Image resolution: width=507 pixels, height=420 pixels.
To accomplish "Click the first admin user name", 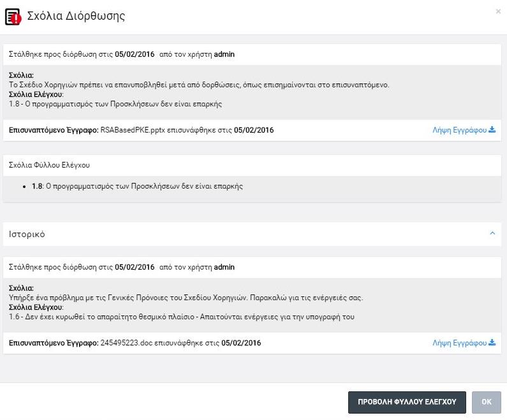I will (224, 54).
